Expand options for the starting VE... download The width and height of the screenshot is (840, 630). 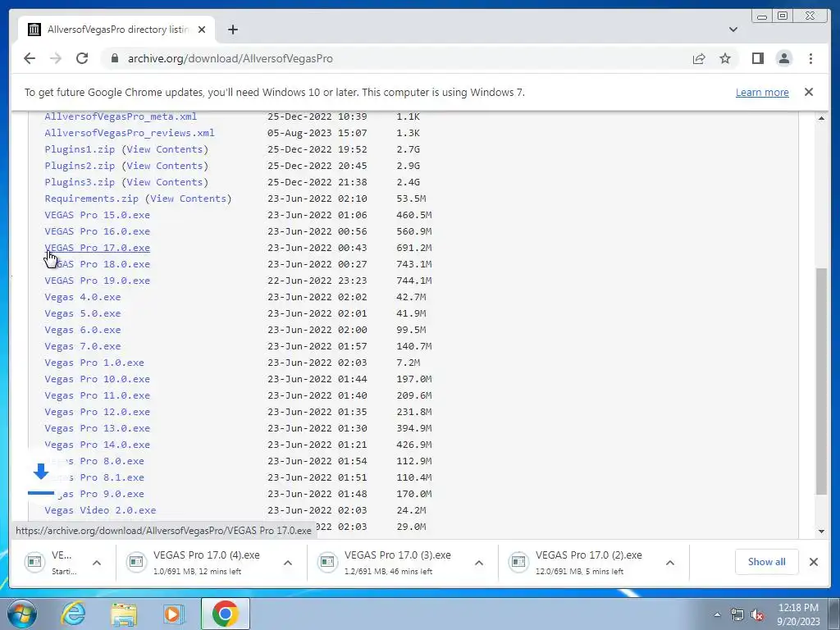point(97,563)
